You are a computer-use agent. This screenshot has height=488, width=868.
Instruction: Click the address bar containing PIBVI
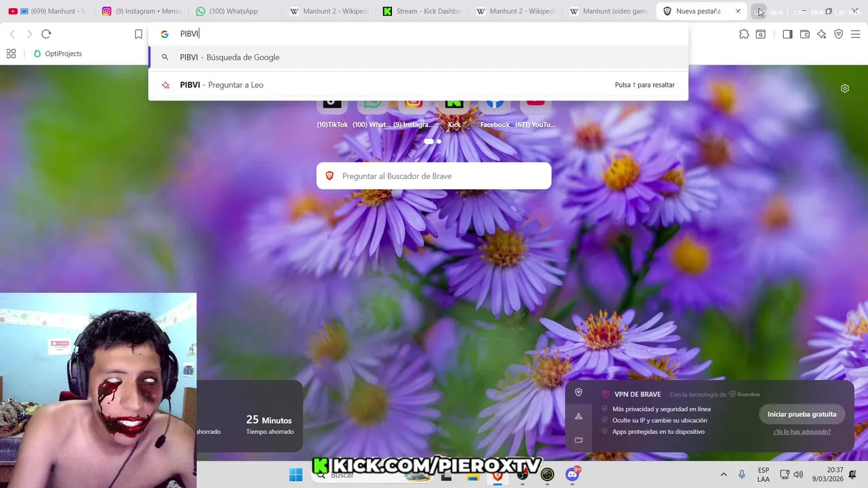418,34
